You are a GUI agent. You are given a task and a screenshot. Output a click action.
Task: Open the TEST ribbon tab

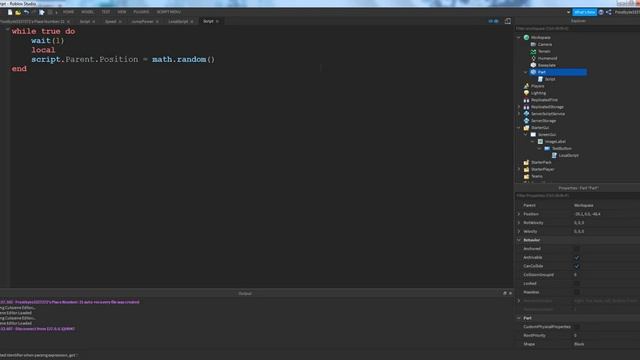106,12
